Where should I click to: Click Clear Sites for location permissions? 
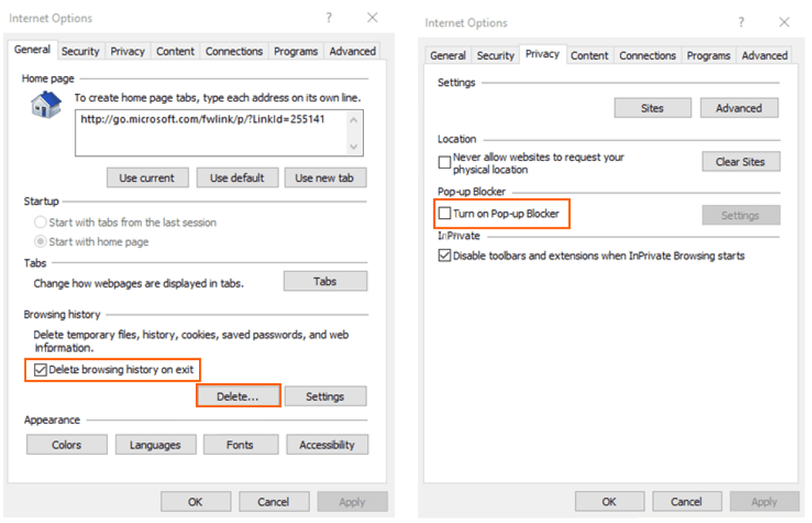point(741,161)
